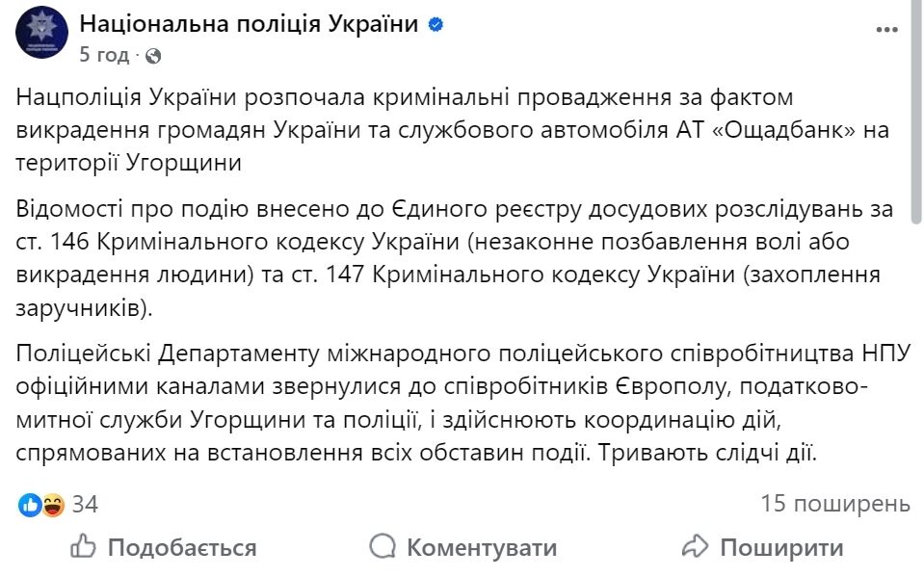Click the blue verified checkmark badge
The width and height of the screenshot is (924, 577).
click(x=436, y=23)
